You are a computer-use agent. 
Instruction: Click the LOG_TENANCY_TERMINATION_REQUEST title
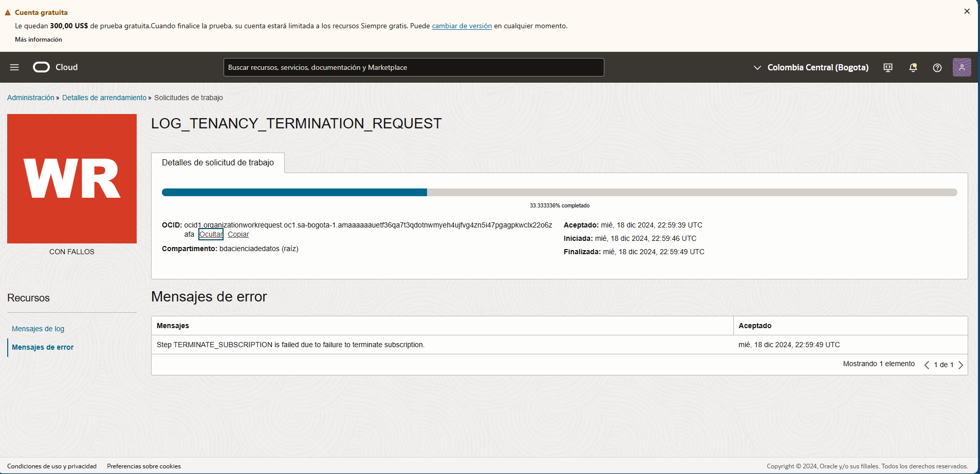297,123
